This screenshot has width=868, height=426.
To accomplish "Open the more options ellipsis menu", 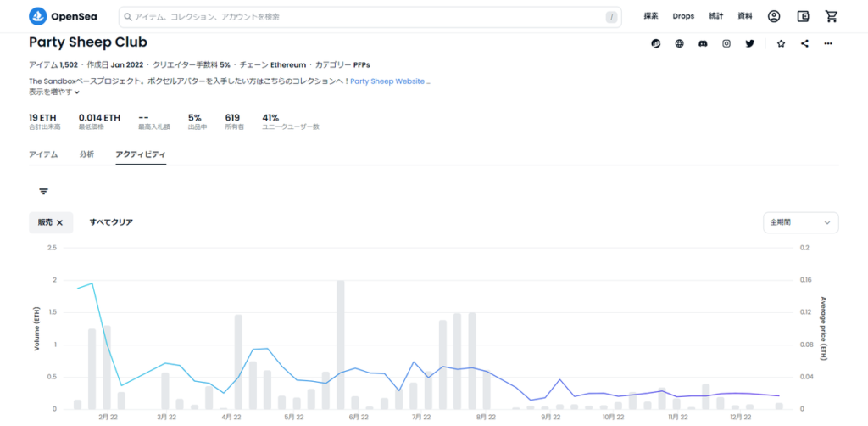I will [x=828, y=43].
